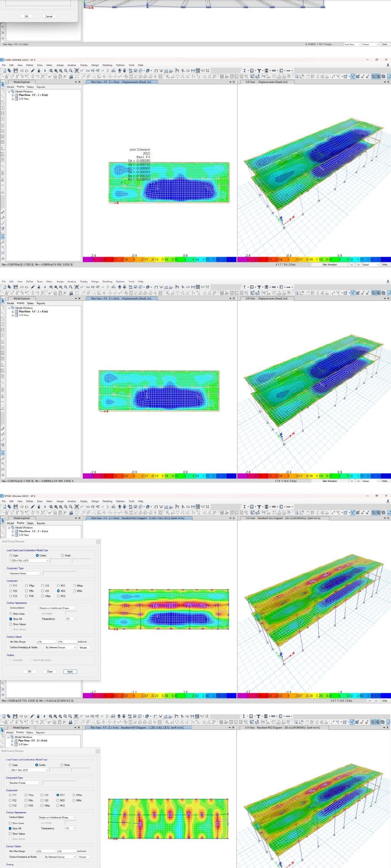This screenshot has width=391, height=868.
Task: Click the Apply button in Shell Forces dialog
Action: point(70,672)
